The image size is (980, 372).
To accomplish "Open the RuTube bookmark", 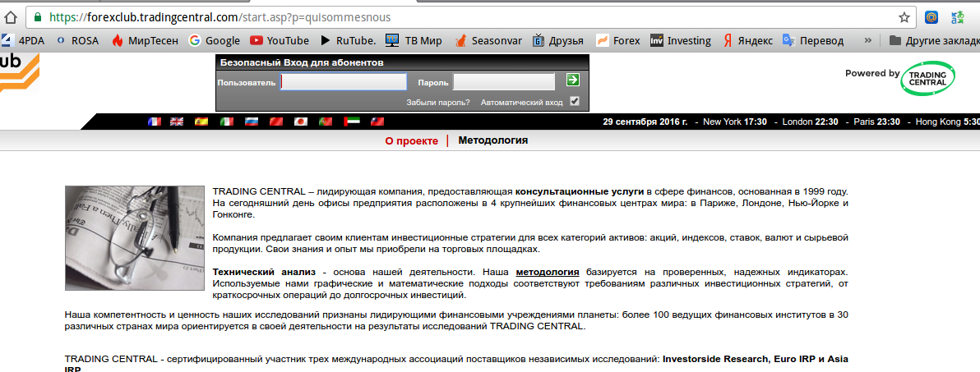I will coord(348,40).
